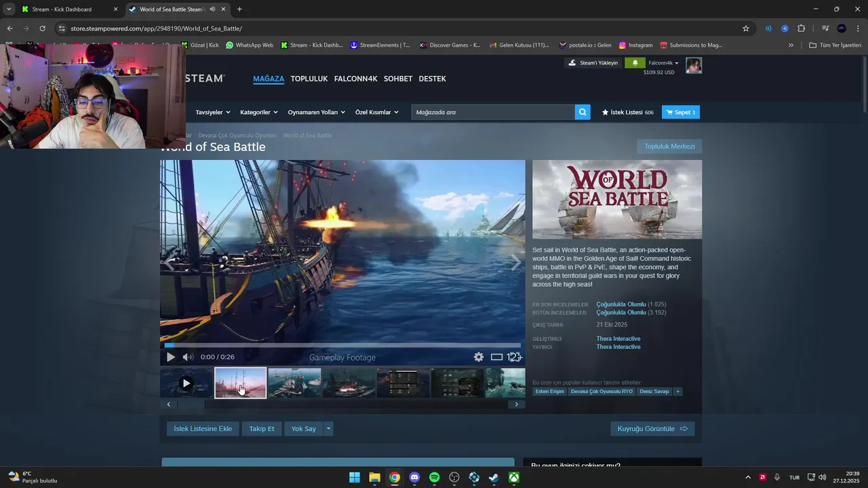This screenshot has width=868, height=488.
Task: Move the thumbnail strip left with arrow button
Action: click(x=169, y=405)
